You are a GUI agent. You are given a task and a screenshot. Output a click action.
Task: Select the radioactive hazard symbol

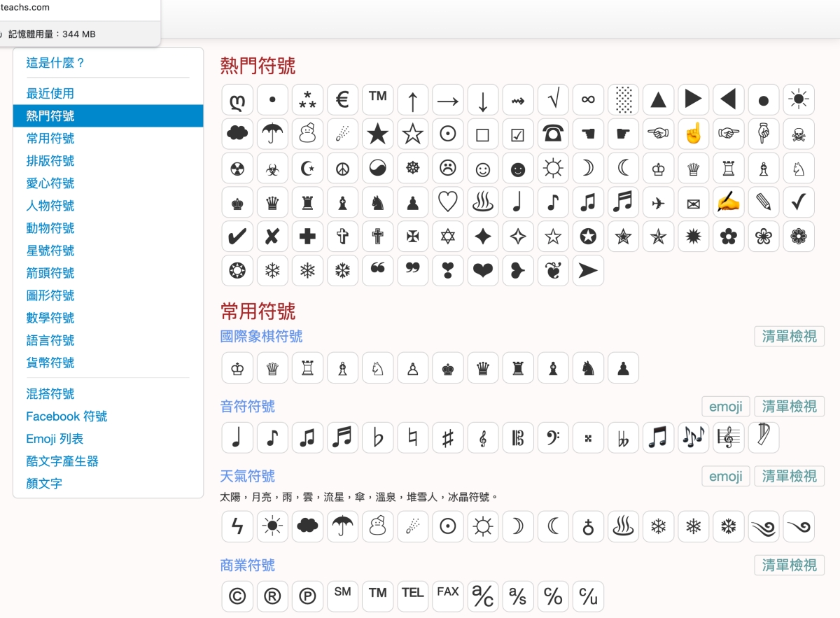click(x=237, y=168)
